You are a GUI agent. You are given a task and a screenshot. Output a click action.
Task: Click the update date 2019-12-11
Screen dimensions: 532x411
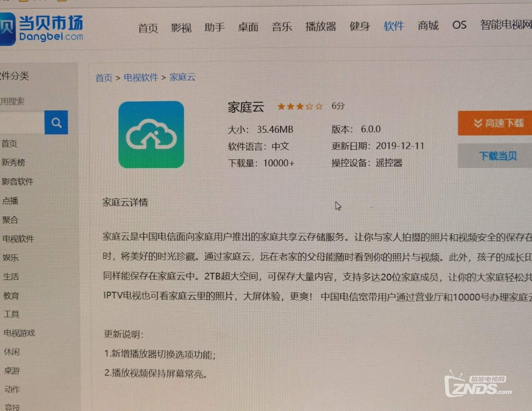pyautogui.click(x=400, y=146)
